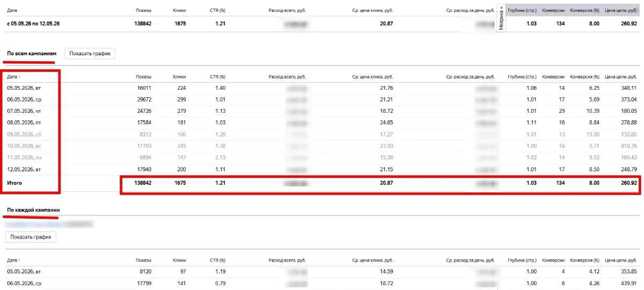Select impressions value 29672
The width and height of the screenshot is (644, 290).
click(x=144, y=99)
